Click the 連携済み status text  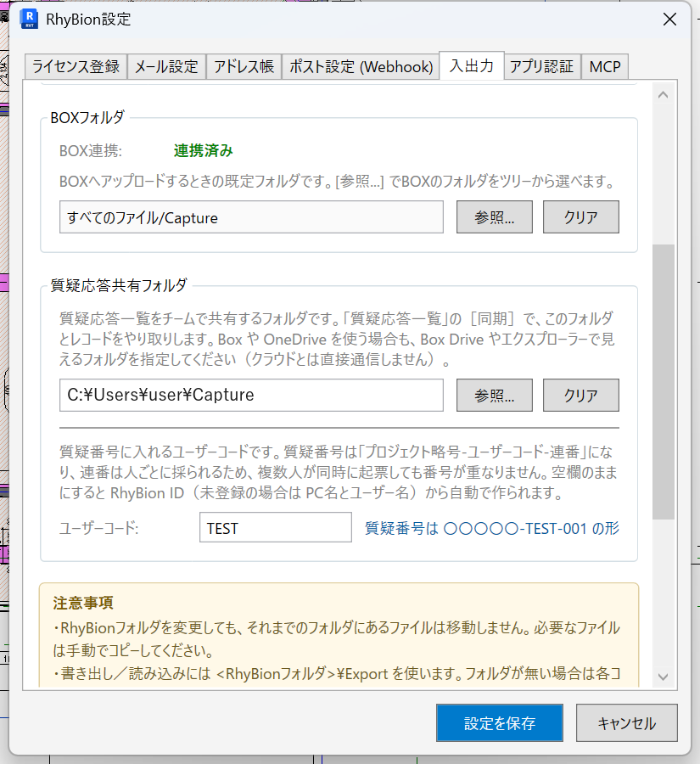click(x=203, y=150)
